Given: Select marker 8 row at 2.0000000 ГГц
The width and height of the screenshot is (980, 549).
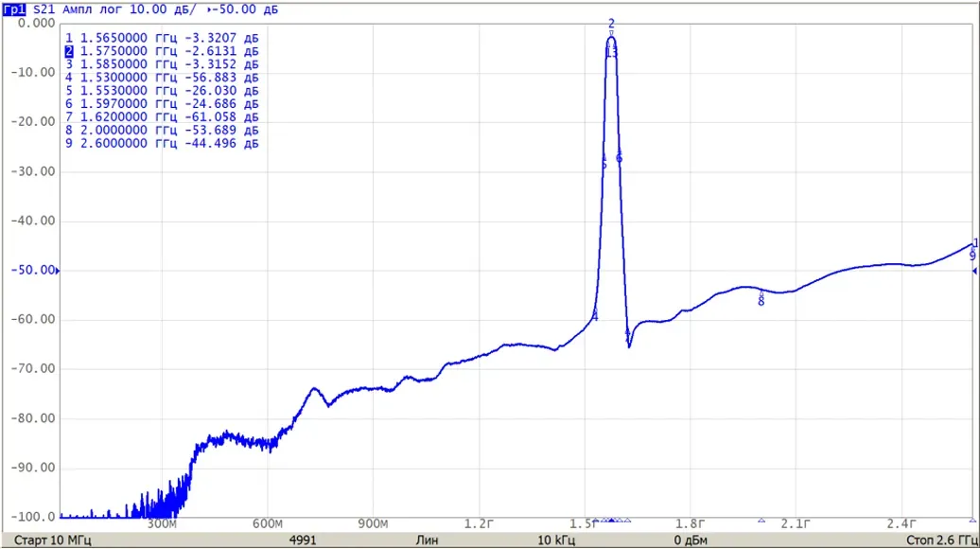Looking at the screenshot, I should (162, 130).
